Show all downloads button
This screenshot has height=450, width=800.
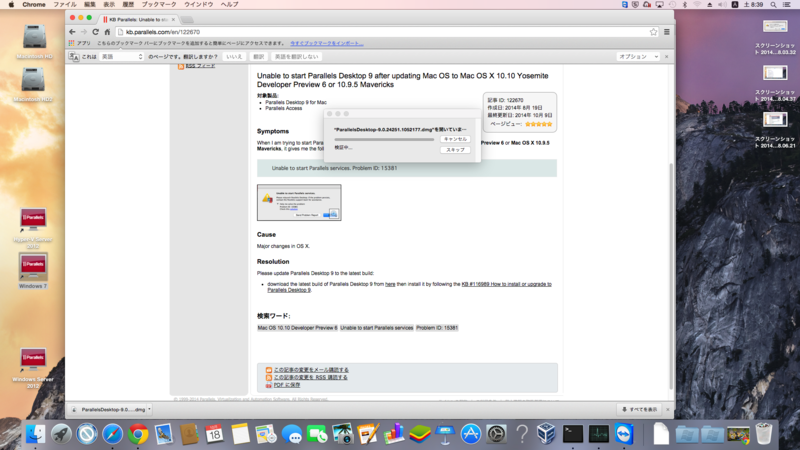639,409
